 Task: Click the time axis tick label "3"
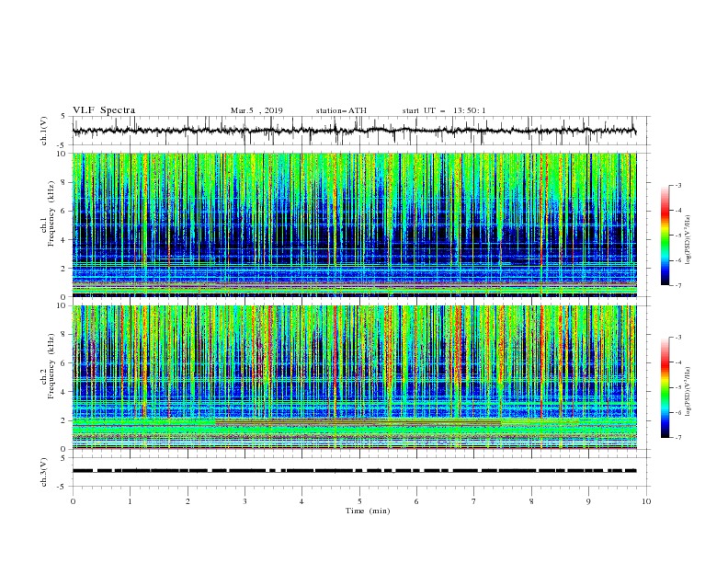245,501
